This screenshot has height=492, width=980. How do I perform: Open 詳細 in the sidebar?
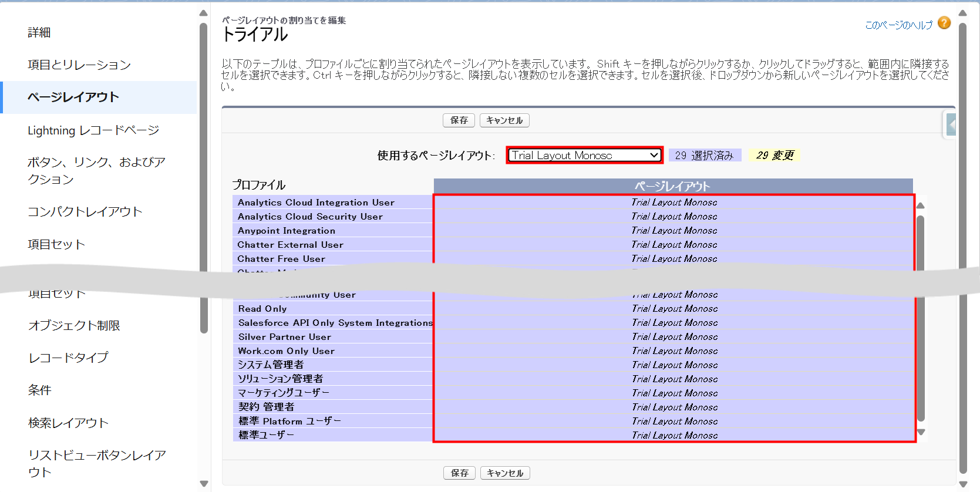[x=39, y=33]
